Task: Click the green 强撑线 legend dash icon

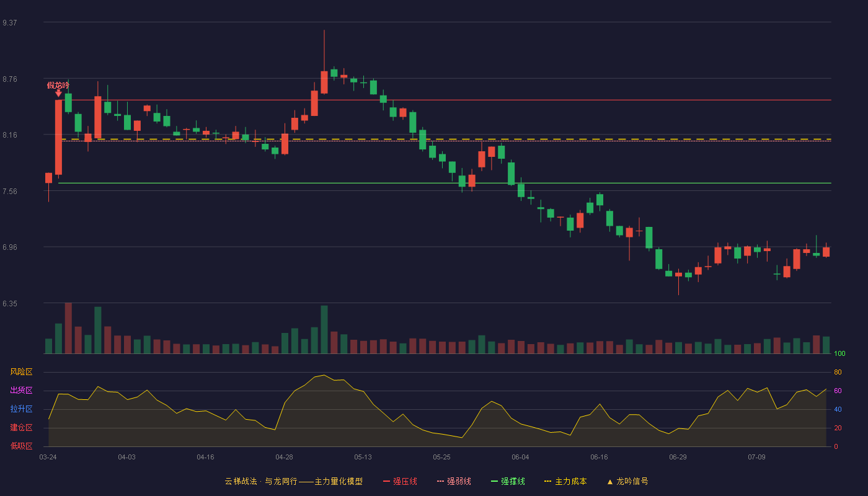Action: coord(494,481)
